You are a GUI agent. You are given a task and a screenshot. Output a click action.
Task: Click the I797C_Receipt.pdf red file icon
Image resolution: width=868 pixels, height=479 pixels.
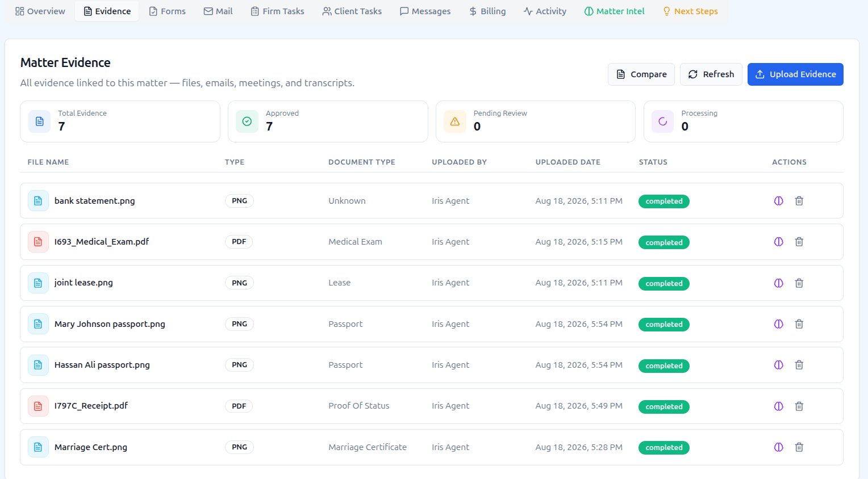[x=38, y=406]
